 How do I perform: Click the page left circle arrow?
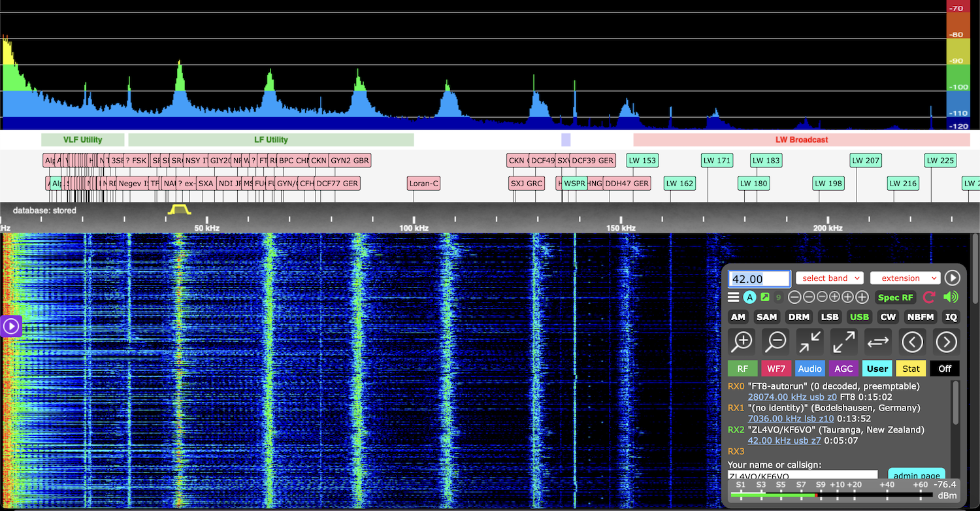[x=912, y=341]
